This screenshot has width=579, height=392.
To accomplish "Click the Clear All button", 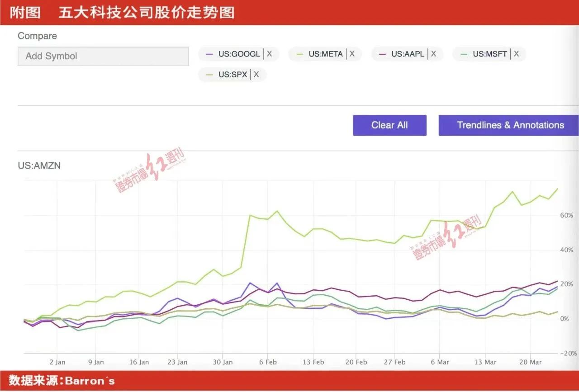I will tap(389, 125).
